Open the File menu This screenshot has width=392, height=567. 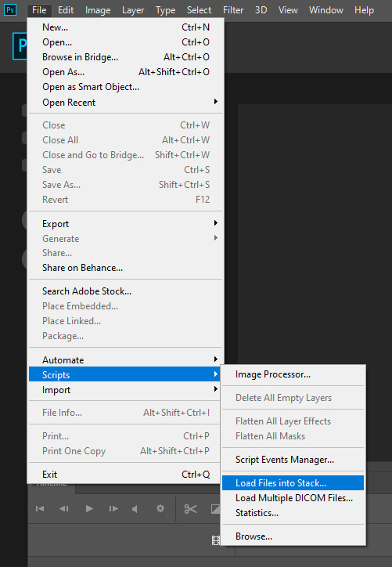pyautogui.click(x=39, y=10)
